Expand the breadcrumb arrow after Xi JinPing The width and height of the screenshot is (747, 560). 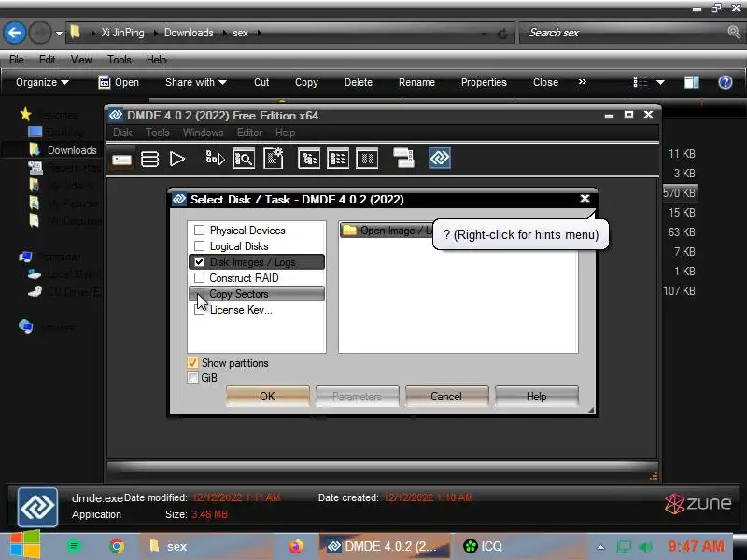155,34
